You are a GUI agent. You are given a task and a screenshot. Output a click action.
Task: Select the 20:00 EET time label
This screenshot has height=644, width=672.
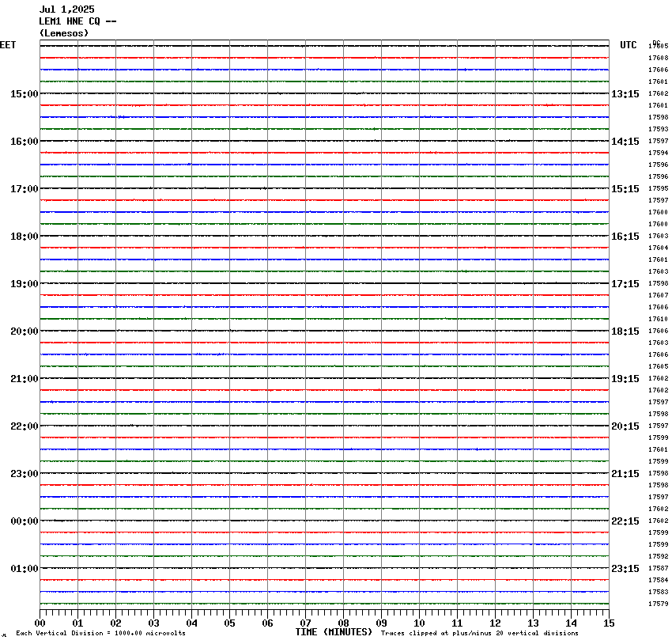pos(25,331)
